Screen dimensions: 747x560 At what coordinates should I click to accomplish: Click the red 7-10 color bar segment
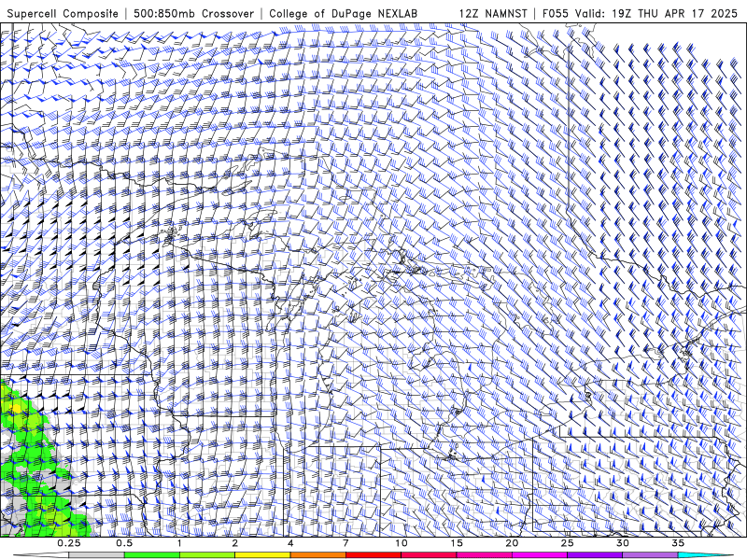click(x=373, y=555)
